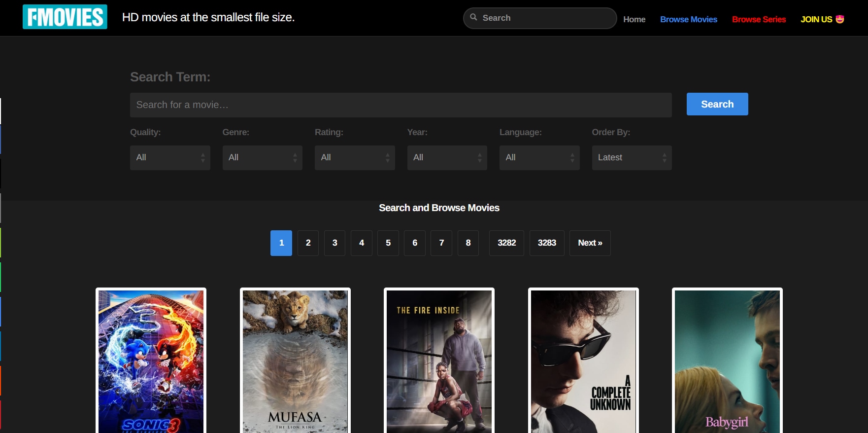Expand the Year dropdown
Screen dimensions: 868x433
[447, 158]
